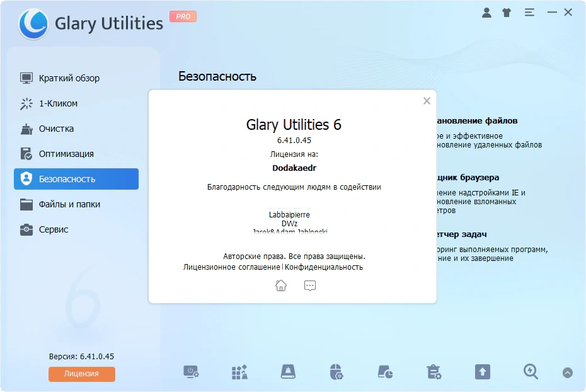Open the apps cleanup grid icon

coord(239,372)
